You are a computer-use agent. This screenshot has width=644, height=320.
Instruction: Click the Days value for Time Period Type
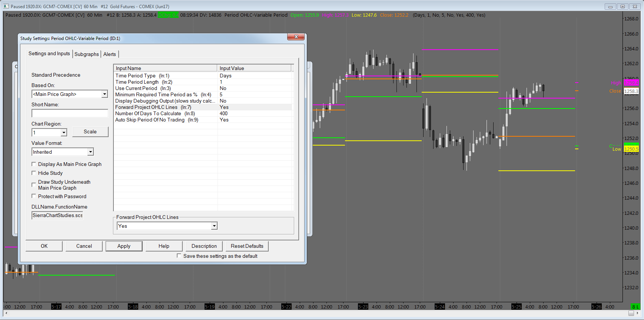[226, 76]
